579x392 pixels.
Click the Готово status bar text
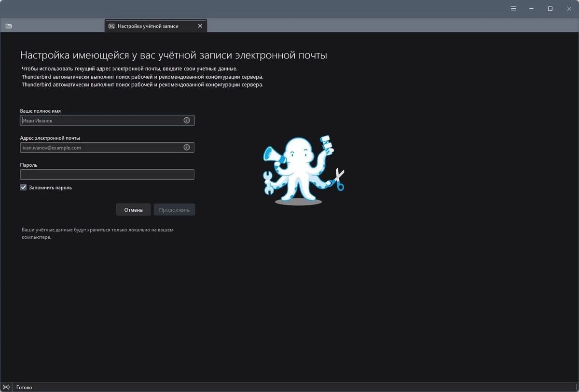24,387
